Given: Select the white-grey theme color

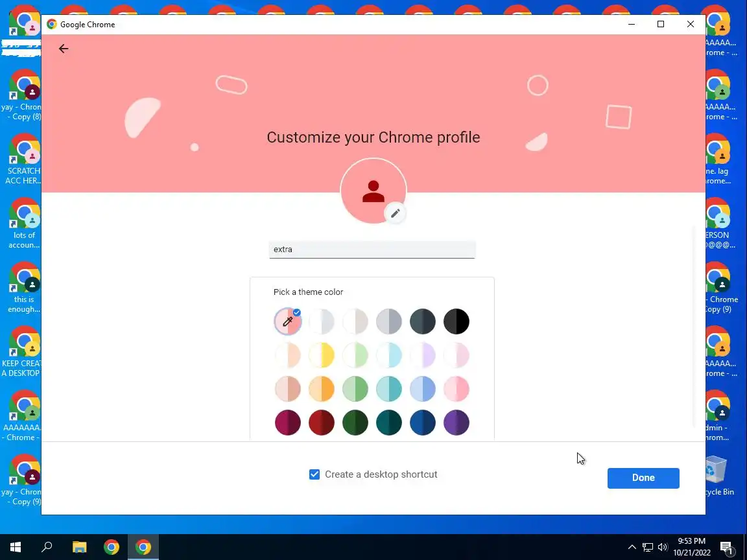Looking at the screenshot, I should coord(322,321).
